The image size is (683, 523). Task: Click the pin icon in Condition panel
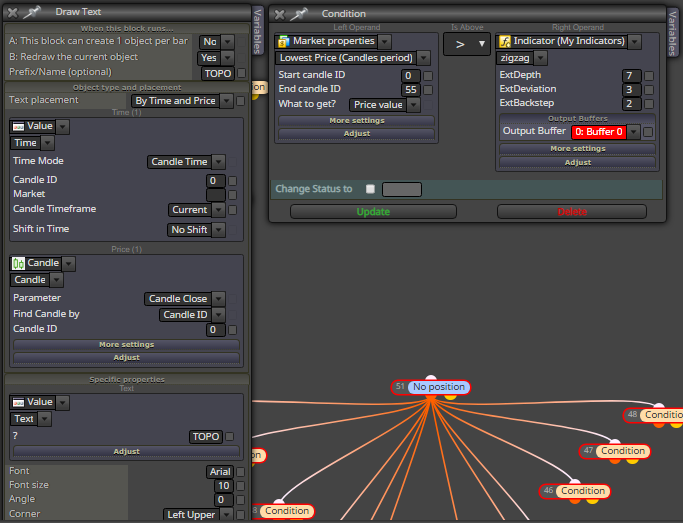[299, 14]
